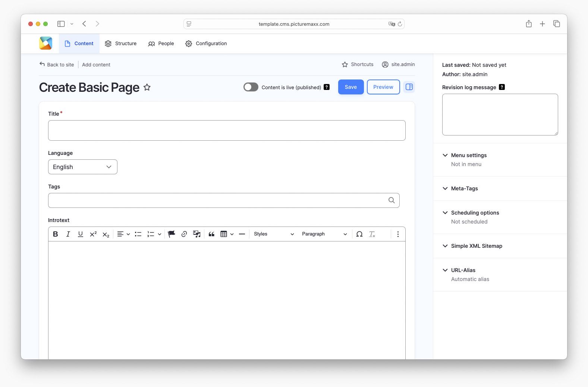Apply italic formatting in the editor
Screen dimensions: 588x387
(x=68, y=234)
